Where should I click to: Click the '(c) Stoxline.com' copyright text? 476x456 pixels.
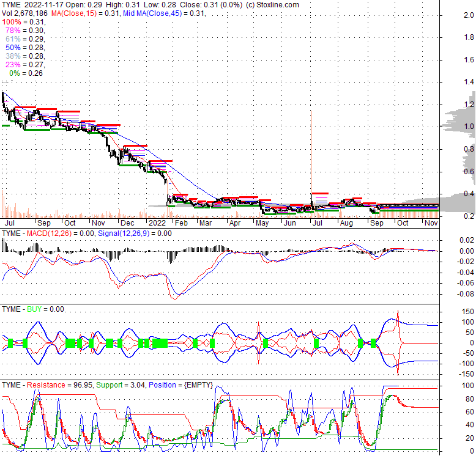(x=272, y=5)
